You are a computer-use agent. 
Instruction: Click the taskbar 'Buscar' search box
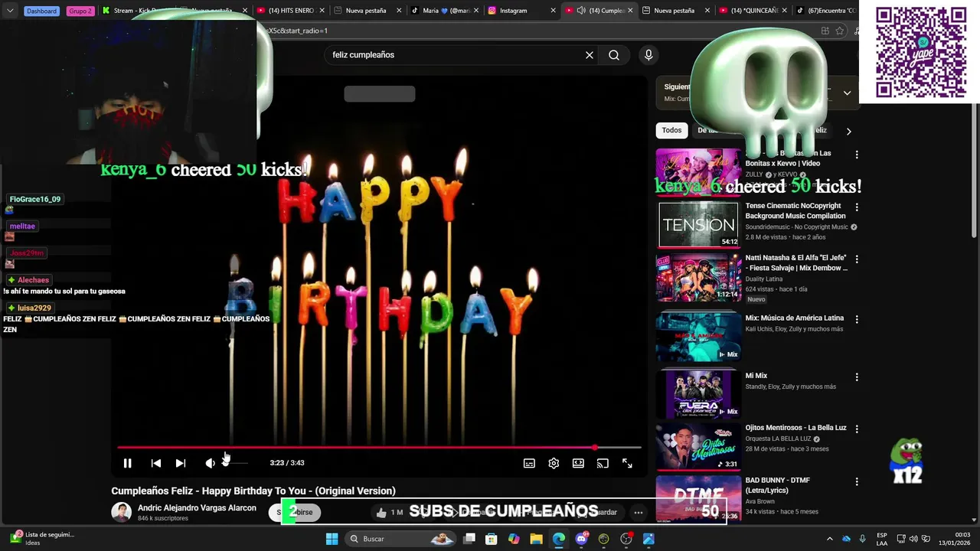(x=401, y=539)
